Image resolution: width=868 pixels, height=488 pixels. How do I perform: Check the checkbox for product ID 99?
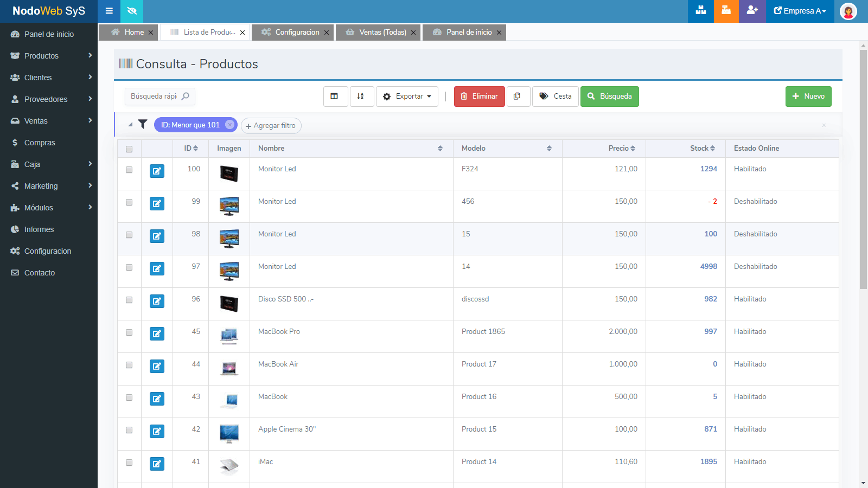tap(129, 202)
